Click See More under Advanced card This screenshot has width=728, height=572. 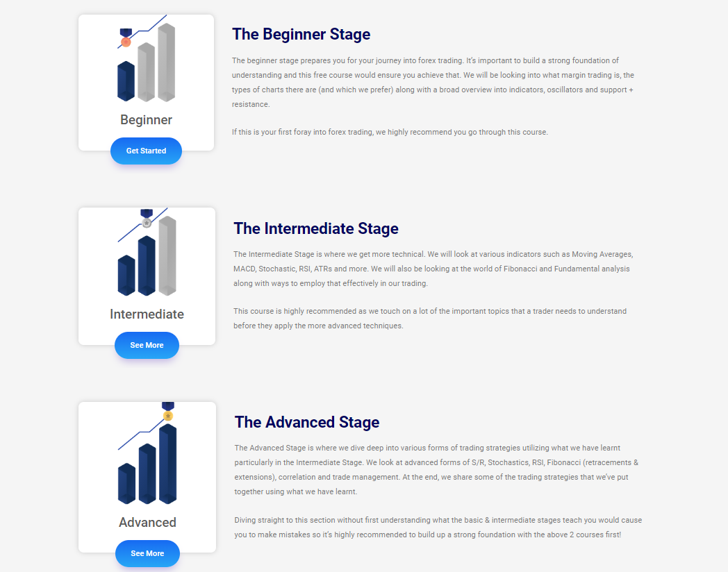click(x=147, y=553)
